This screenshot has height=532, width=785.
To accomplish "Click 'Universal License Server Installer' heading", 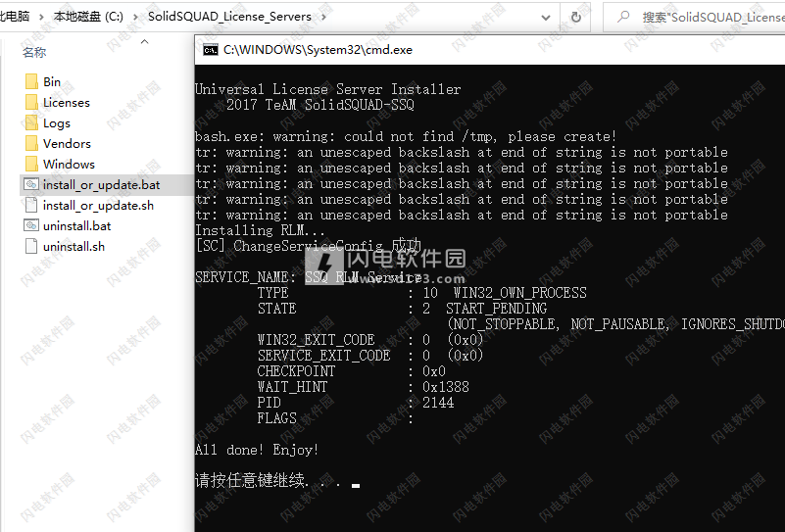I will [328, 89].
